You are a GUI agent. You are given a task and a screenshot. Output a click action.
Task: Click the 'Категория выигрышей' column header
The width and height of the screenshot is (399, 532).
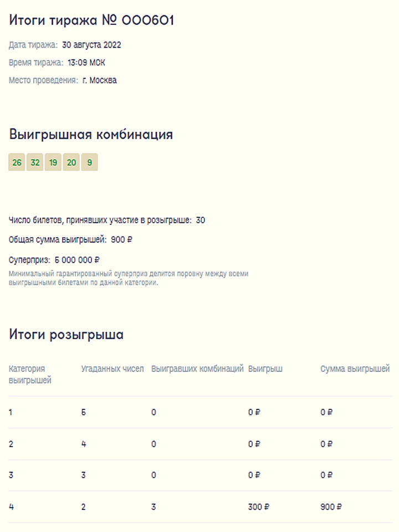coord(30,375)
